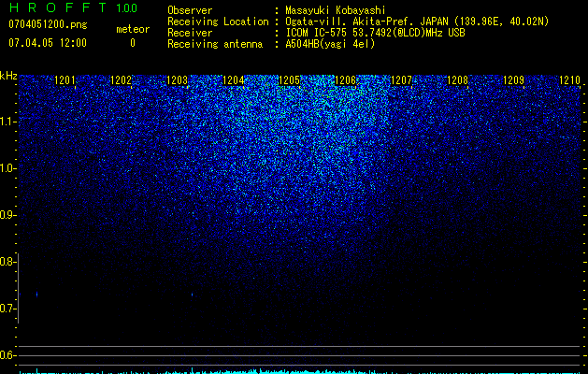Click the HROFFT 1.0.0 title text
The width and height of the screenshot is (588, 374).
73,7
